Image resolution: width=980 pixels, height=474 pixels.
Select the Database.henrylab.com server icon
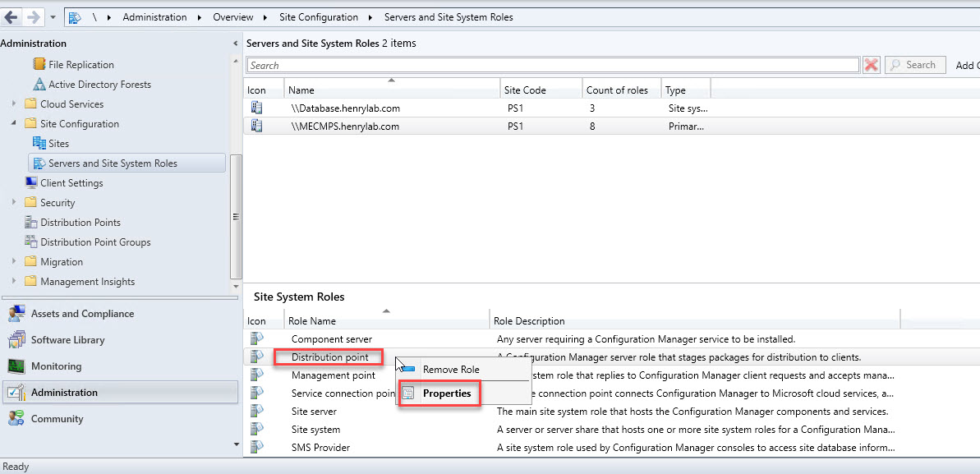tap(256, 108)
